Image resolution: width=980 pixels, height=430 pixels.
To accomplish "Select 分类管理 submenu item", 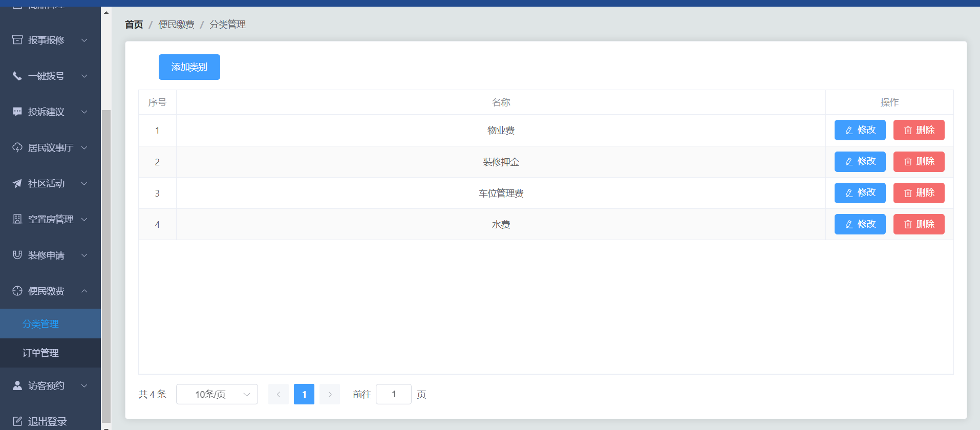I will 50,324.
